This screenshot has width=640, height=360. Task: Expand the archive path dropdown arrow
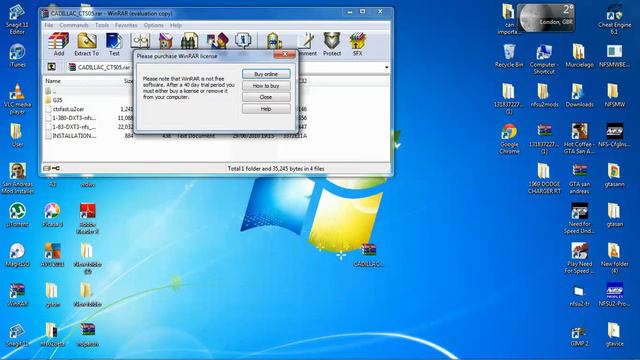tap(387, 67)
